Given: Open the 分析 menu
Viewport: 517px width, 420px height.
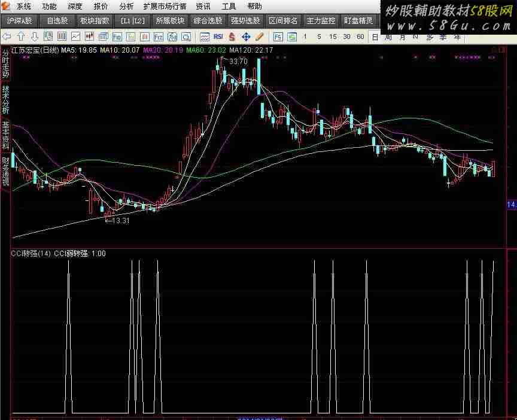Looking at the screenshot, I should (x=126, y=6).
